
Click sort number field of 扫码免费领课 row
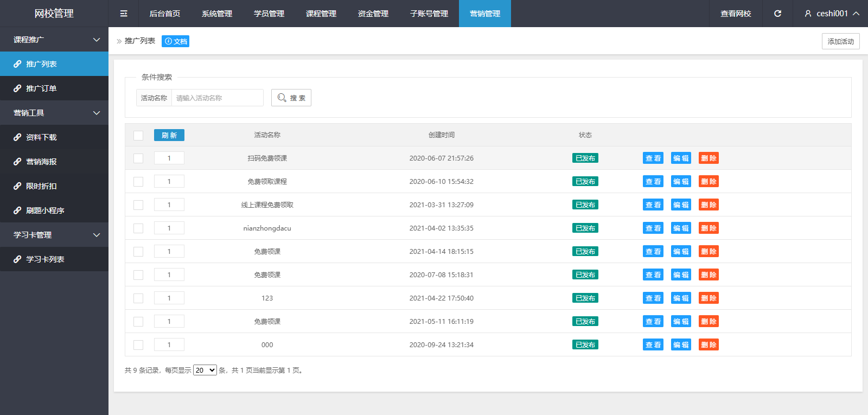(x=169, y=158)
